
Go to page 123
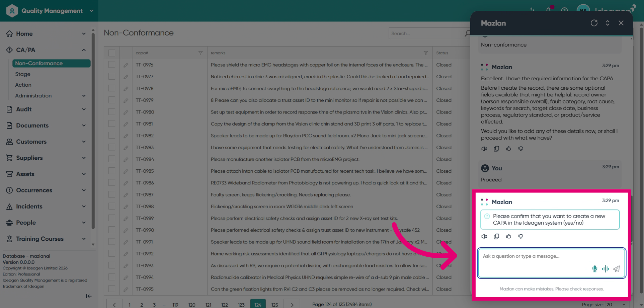click(241, 305)
